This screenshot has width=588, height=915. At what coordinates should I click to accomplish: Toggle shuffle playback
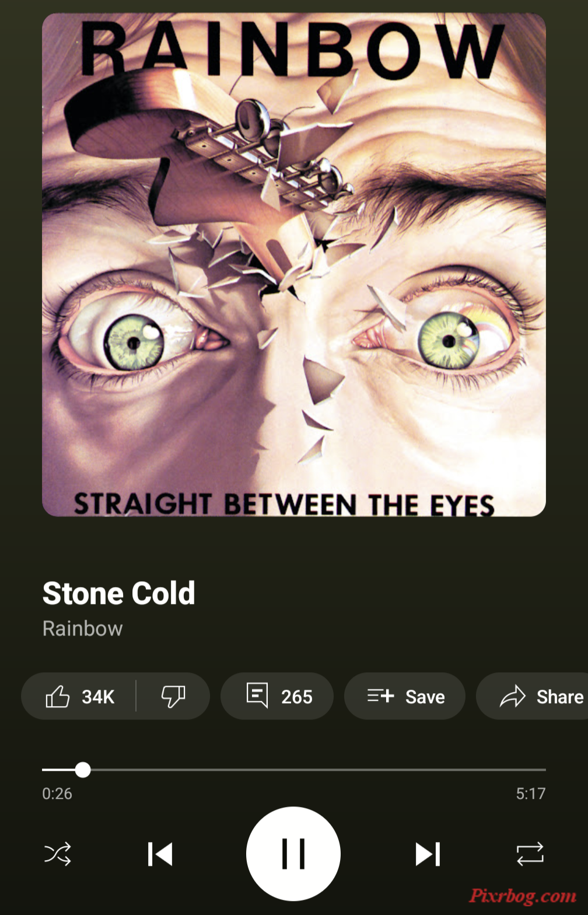click(58, 854)
